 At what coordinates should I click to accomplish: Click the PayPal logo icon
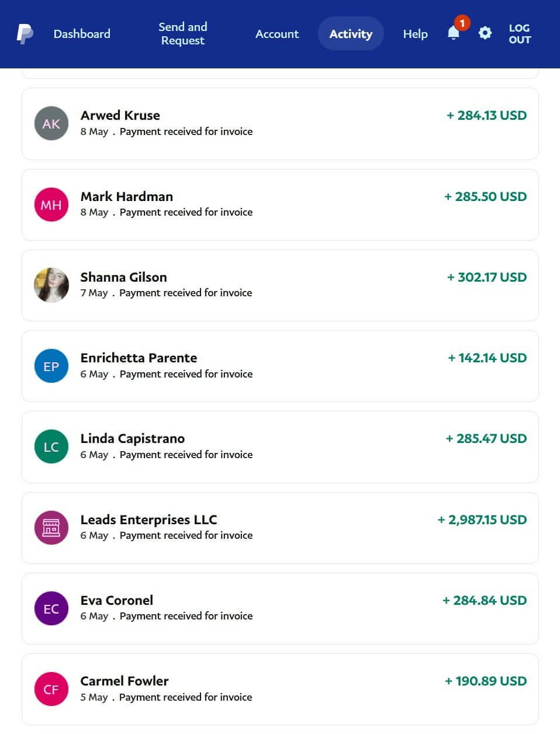[x=25, y=34]
